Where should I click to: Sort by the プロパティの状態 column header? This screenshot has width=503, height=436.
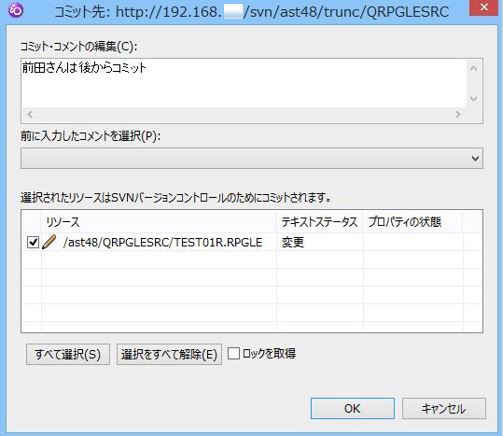(x=413, y=222)
